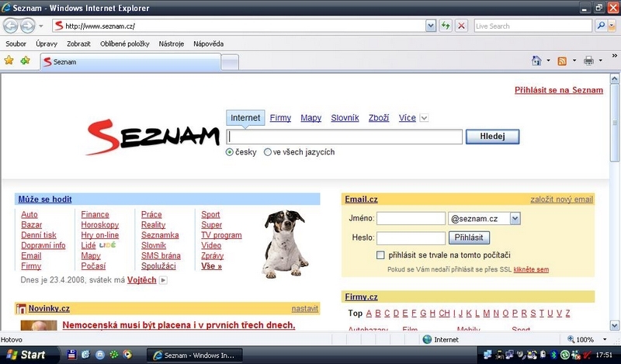This screenshot has width=621, height=364.
Task: Click the Print icon in toolbar
Action: [588, 61]
